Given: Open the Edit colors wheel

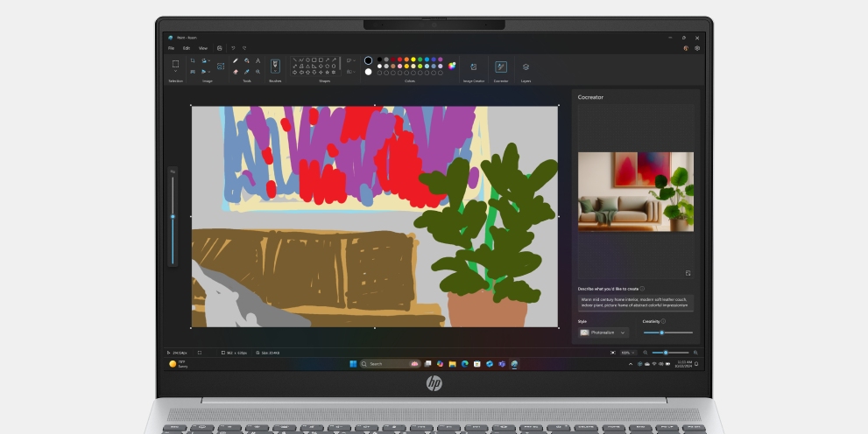Looking at the screenshot, I should point(452,66).
